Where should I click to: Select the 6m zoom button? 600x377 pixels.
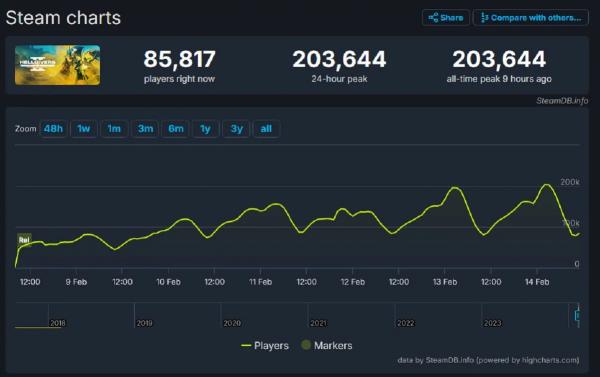click(x=176, y=129)
